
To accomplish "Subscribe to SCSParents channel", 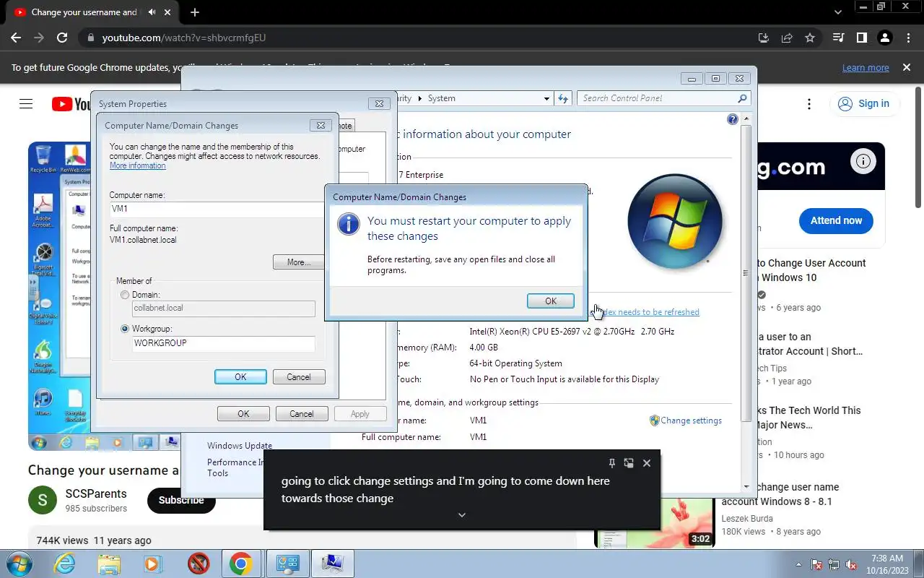I will point(181,500).
